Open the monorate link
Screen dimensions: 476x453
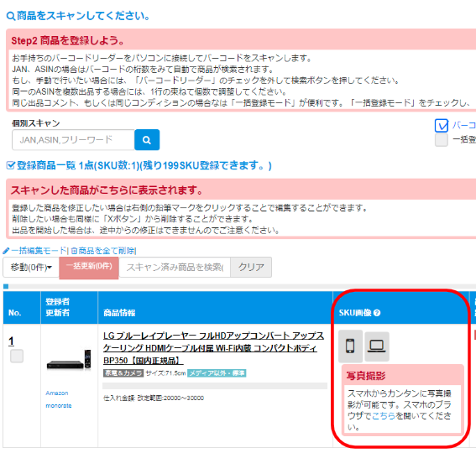pyautogui.click(x=59, y=406)
